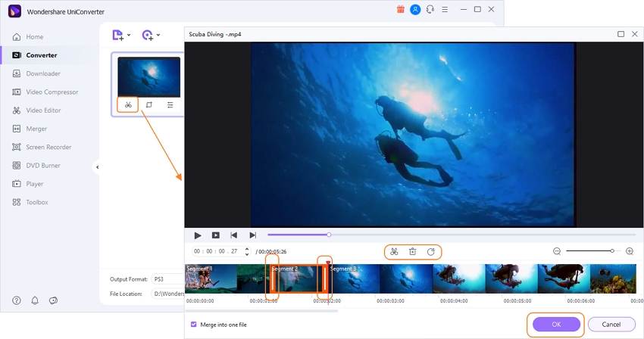
Task: Click the File Location path field
Action: (168, 294)
